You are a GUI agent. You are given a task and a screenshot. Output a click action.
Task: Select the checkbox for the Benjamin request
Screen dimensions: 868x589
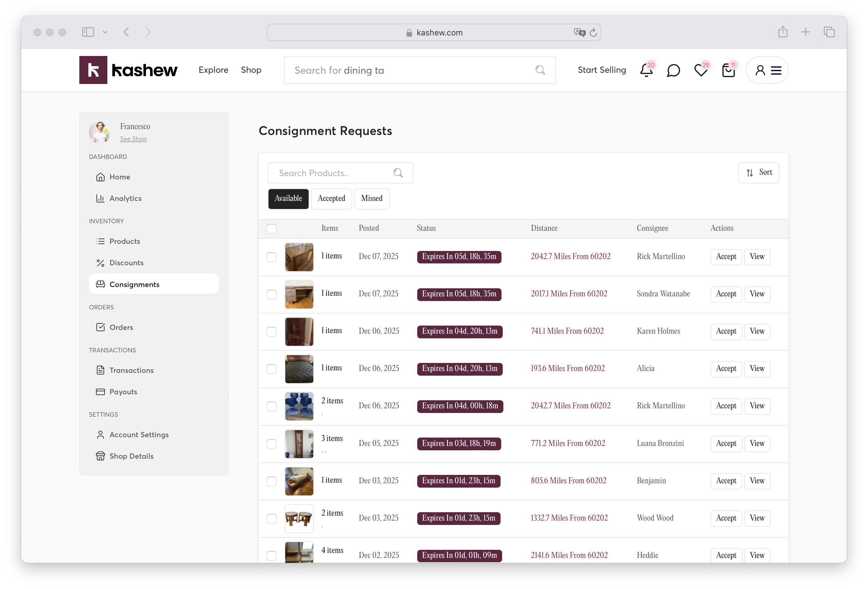coord(272,481)
